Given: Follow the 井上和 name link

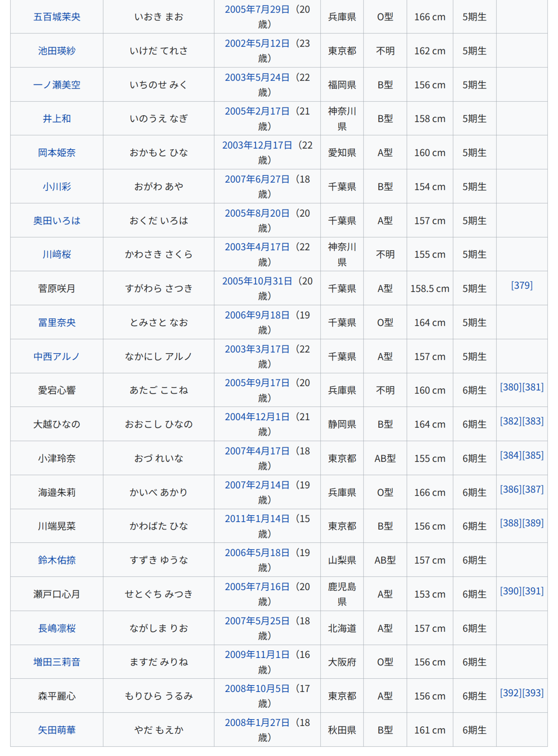Looking at the screenshot, I should point(57,119).
